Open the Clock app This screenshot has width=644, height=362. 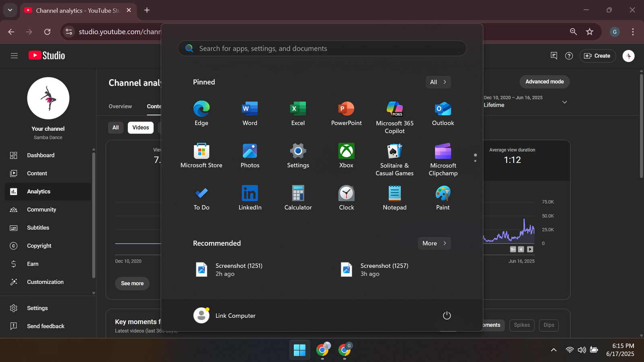[346, 198]
